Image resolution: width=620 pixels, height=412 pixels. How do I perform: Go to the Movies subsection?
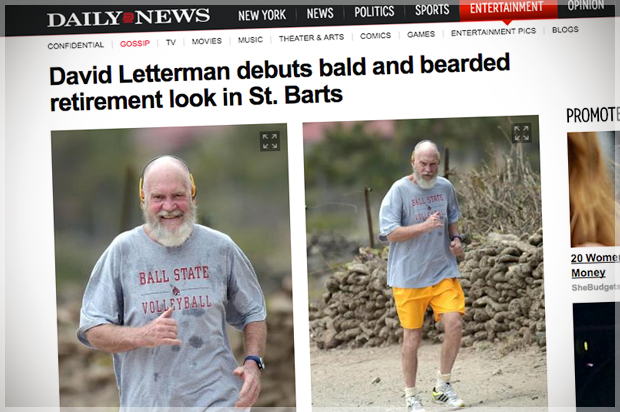coord(207,41)
